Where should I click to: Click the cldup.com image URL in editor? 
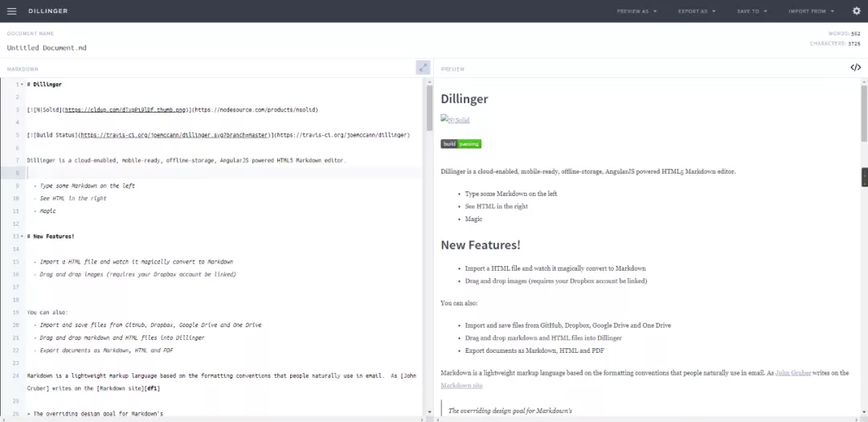click(125, 110)
